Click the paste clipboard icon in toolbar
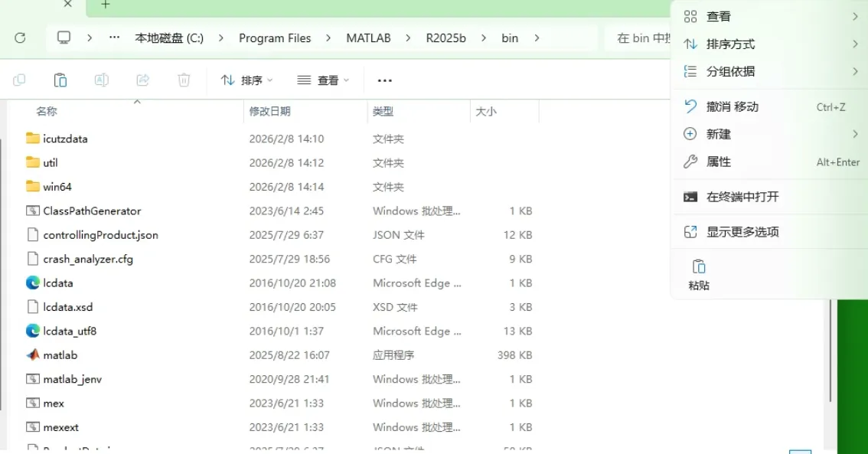868x454 pixels. [60, 80]
